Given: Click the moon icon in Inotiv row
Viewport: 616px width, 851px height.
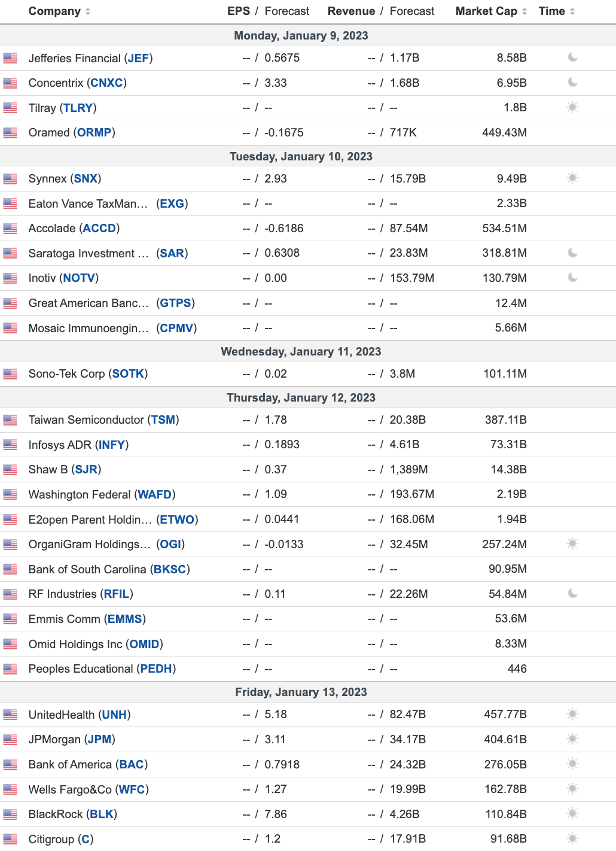Looking at the screenshot, I should pyautogui.click(x=572, y=278).
